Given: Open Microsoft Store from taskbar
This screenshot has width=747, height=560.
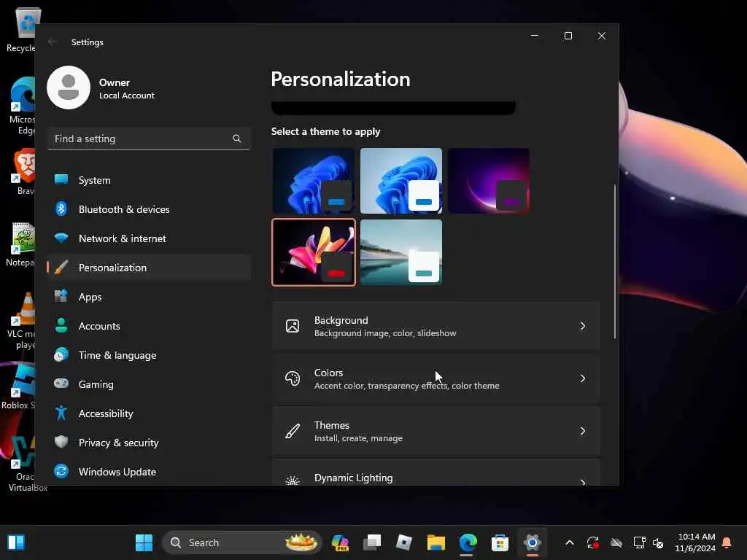Looking at the screenshot, I should coord(500,542).
